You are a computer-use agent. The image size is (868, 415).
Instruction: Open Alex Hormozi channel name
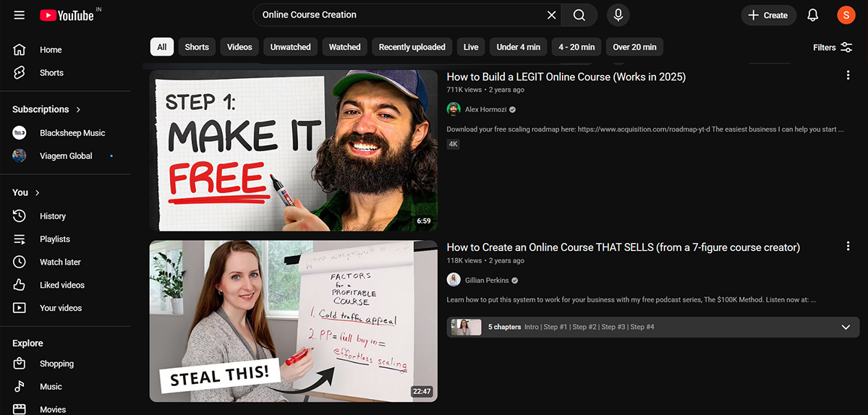pyautogui.click(x=485, y=109)
